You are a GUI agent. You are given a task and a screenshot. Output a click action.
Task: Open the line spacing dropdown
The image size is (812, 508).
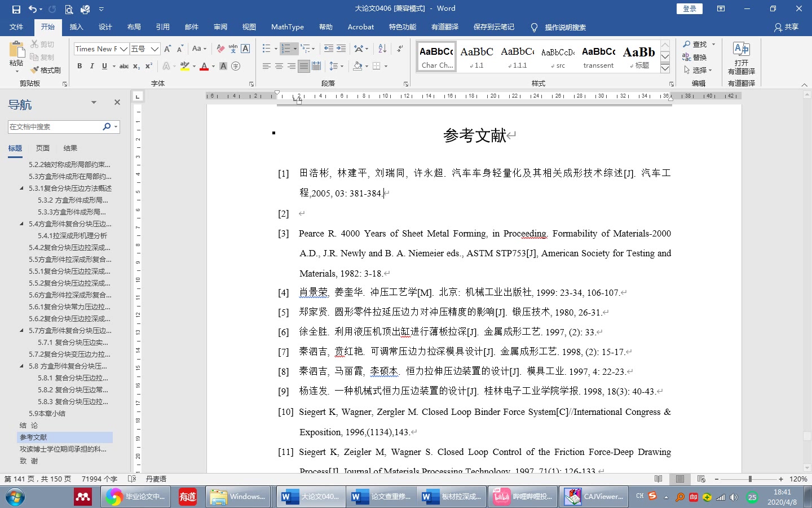point(336,66)
